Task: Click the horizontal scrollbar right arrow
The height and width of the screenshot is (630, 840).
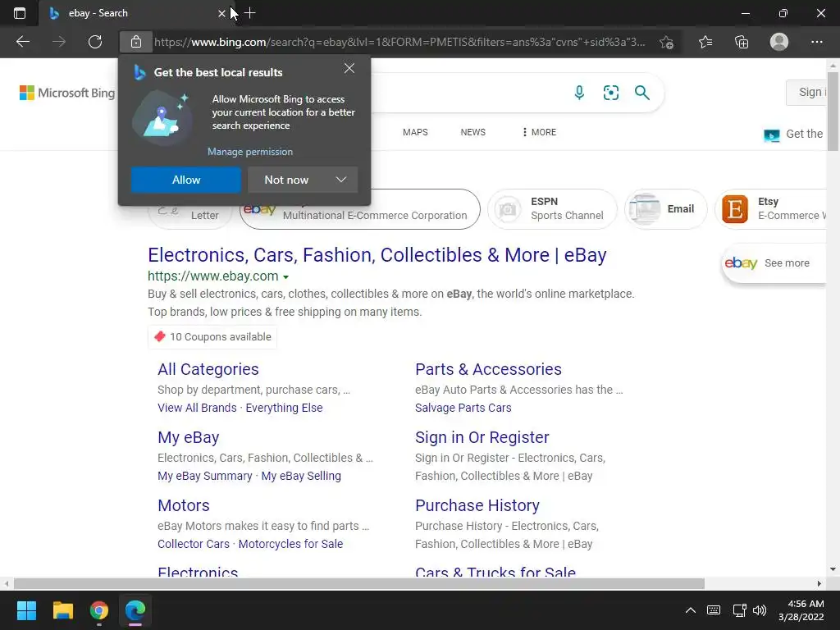Action: (x=819, y=583)
